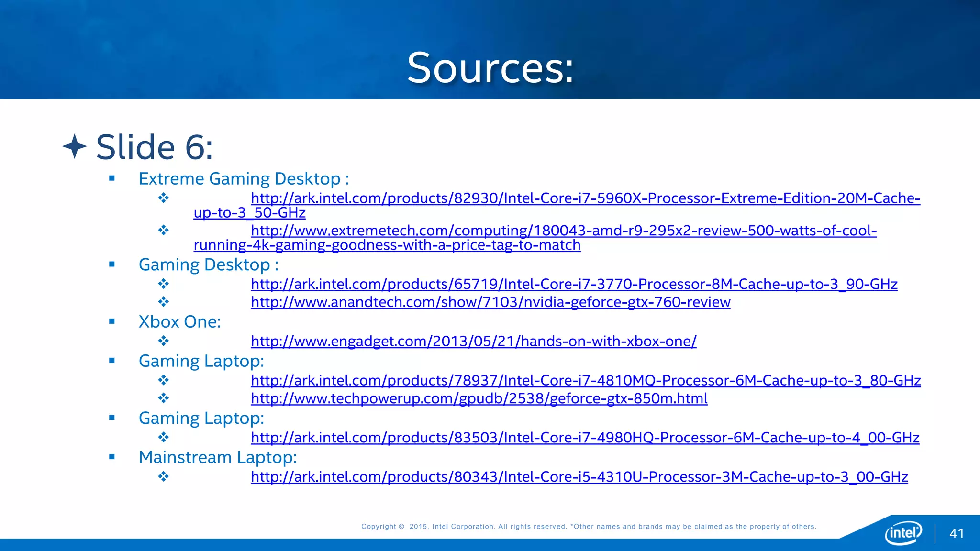980x551 pixels.
Task: Open the techpowerup.com GeForce GTX 850M link
Action: [479, 398]
